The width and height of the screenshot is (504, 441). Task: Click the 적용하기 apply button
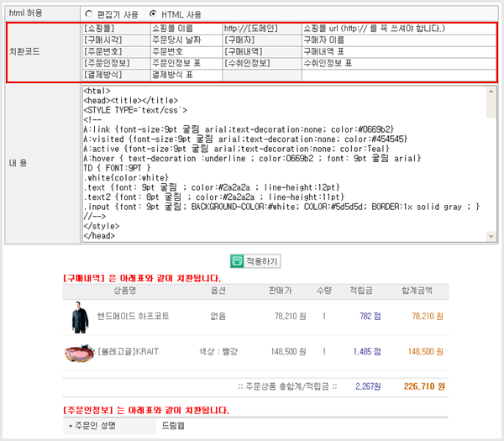click(x=255, y=260)
